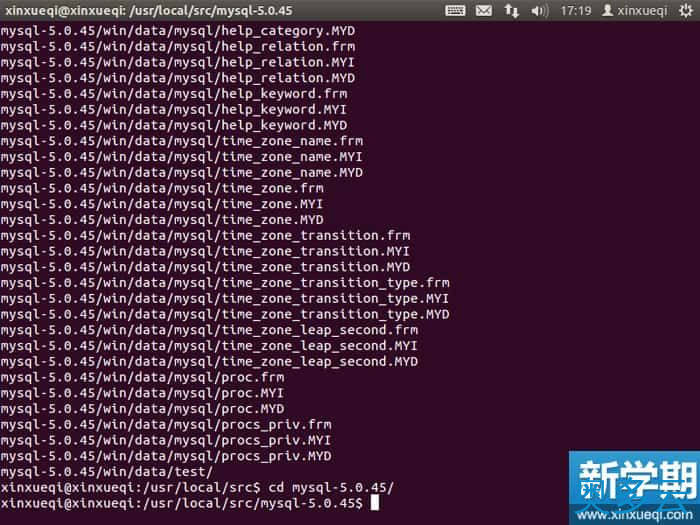Click the line time_zone_leap_second.MYD

pos(209,362)
